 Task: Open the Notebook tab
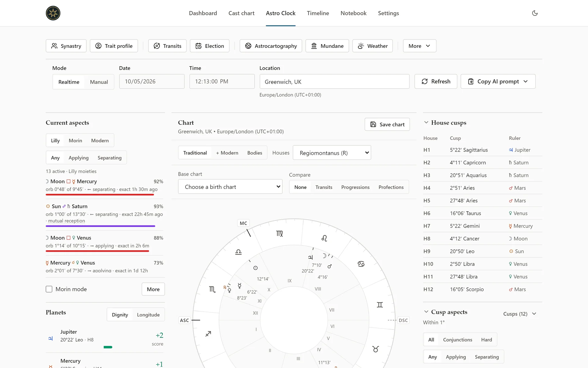pos(353,13)
